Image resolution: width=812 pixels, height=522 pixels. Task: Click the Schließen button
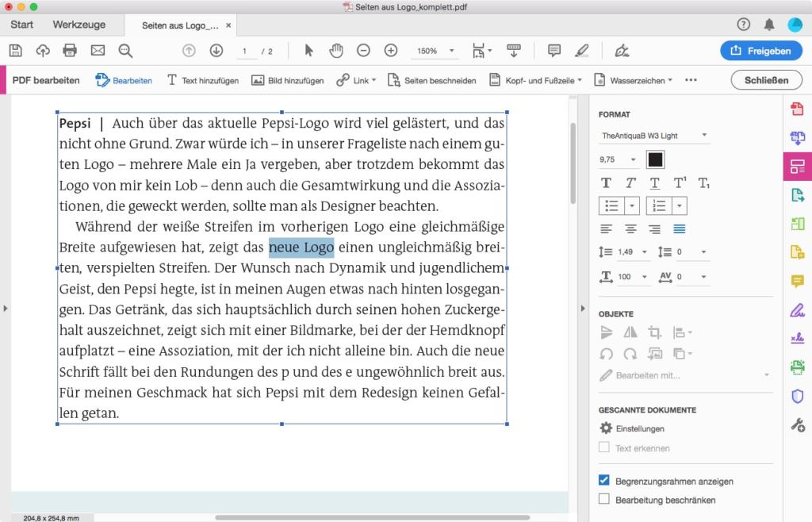[767, 80]
